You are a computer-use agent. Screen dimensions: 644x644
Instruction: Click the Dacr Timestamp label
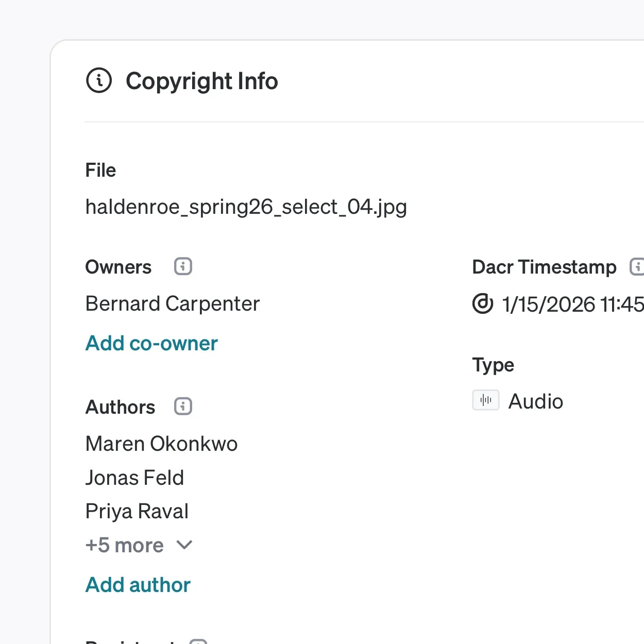(x=544, y=267)
